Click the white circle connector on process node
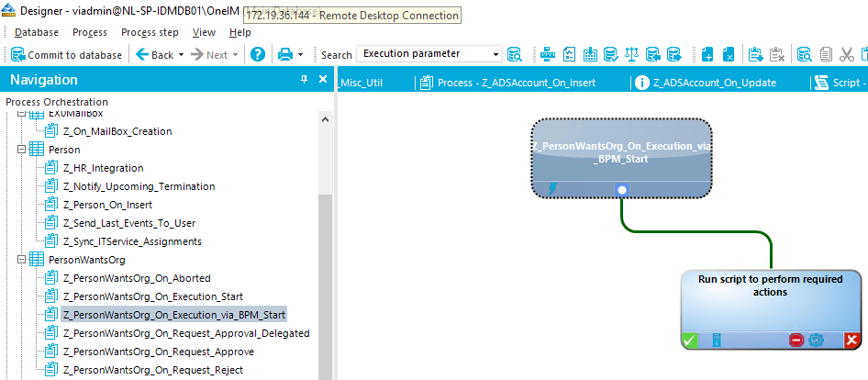Viewport: 868px width, 380px height. pyautogui.click(x=622, y=190)
